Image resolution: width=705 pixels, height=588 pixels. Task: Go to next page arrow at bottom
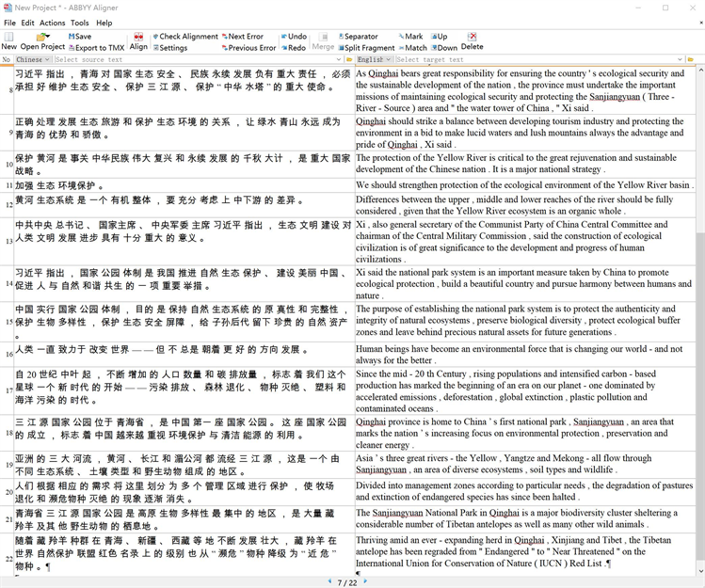[365, 581]
